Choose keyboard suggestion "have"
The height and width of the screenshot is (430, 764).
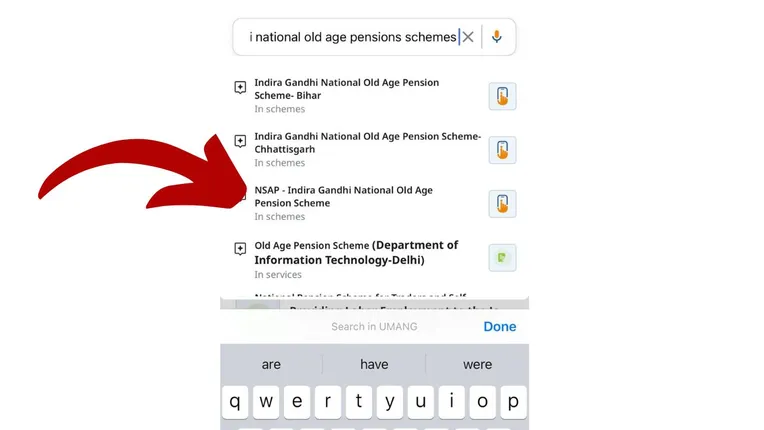(374, 364)
